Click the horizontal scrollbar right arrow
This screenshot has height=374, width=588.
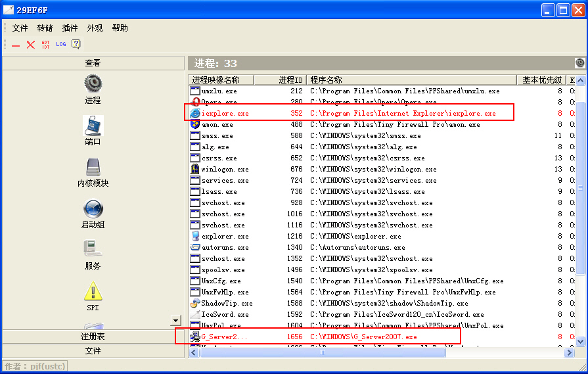point(569,352)
